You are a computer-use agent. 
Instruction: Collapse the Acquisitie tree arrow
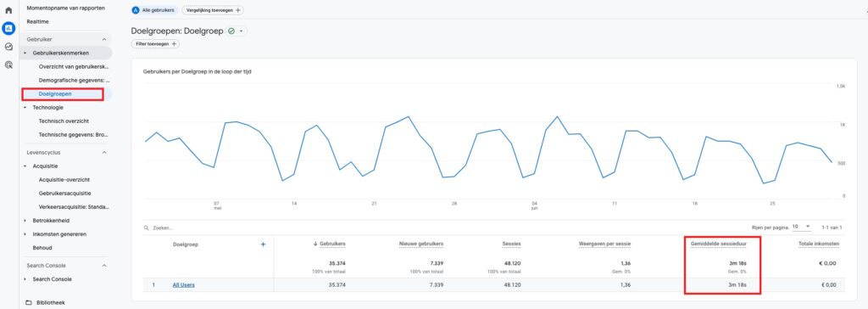click(x=25, y=166)
